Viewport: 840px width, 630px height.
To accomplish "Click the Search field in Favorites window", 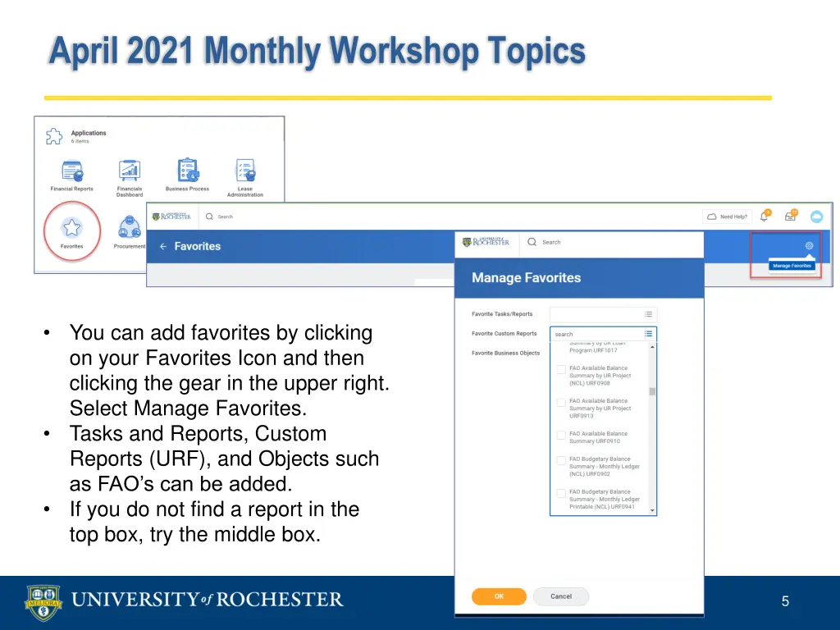I will [226, 217].
